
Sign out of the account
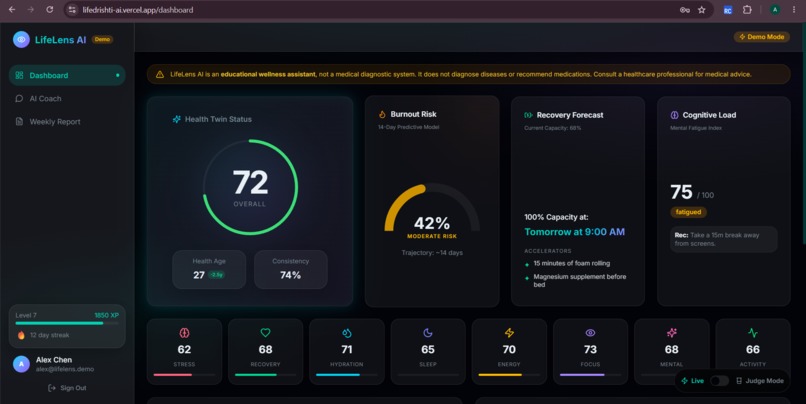[67, 388]
